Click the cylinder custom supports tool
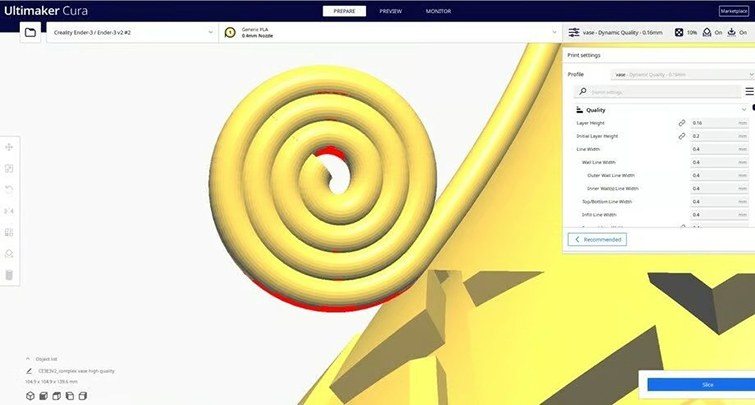 [9, 275]
